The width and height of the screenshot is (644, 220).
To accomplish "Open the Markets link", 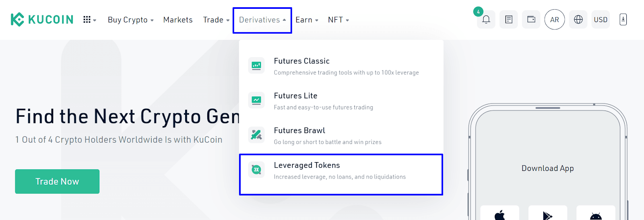I will click(178, 20).
